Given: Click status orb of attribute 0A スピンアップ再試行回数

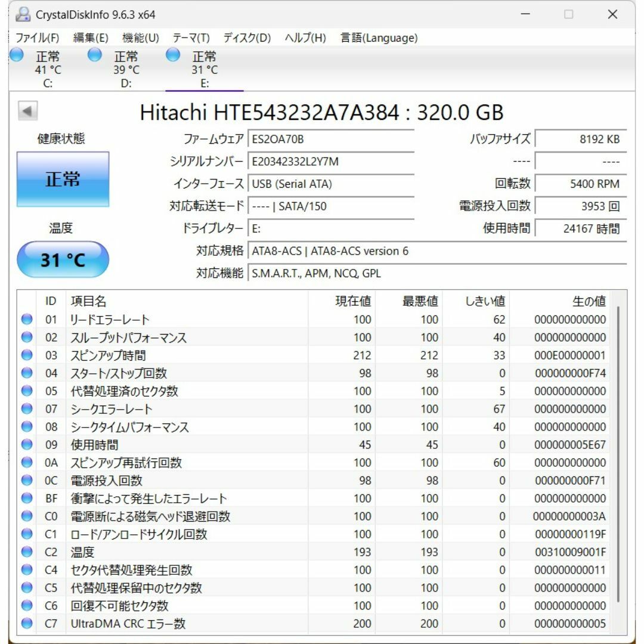Looking at the screenshot, I should (27, 463).
